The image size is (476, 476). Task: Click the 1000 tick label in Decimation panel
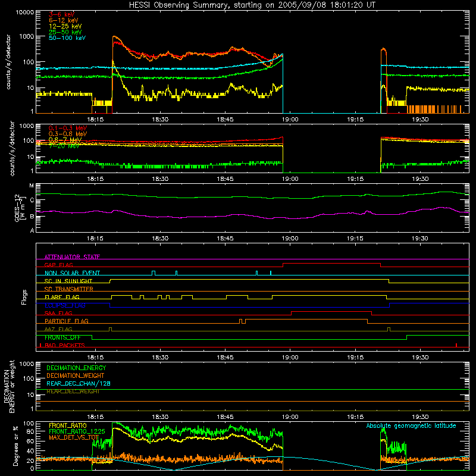click(x=27, y=364)
